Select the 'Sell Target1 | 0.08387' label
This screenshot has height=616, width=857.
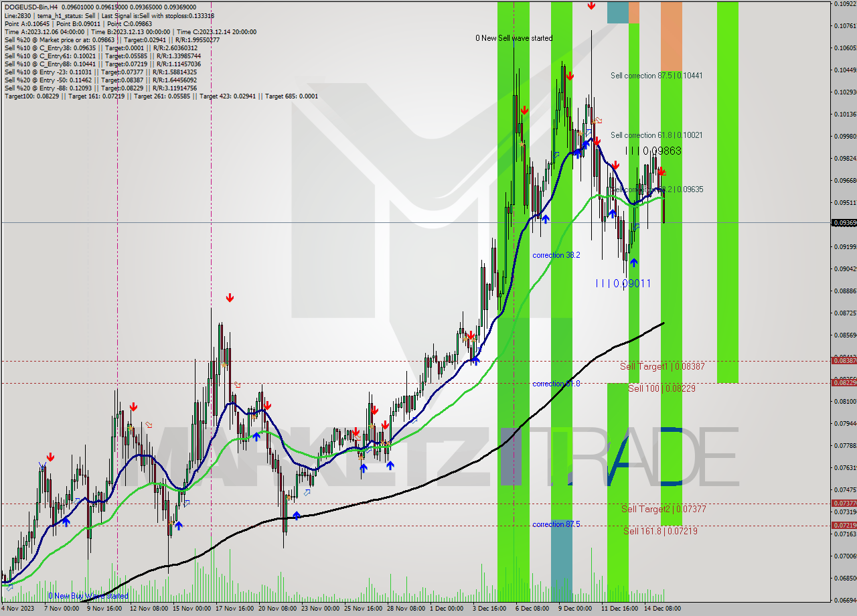click(x=662, y=366)
